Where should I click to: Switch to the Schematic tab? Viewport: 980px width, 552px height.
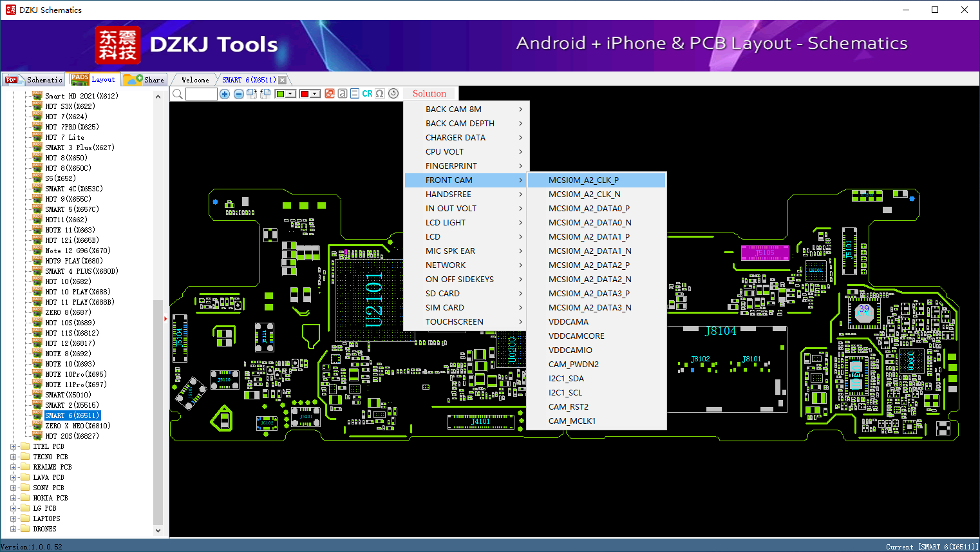pos(33,80)
